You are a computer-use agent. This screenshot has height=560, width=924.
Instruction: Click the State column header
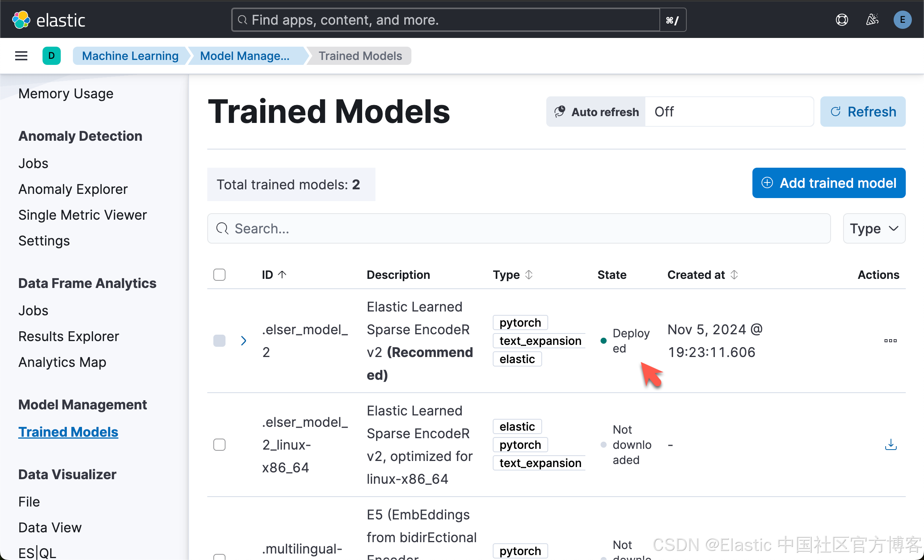click(612, 274)
